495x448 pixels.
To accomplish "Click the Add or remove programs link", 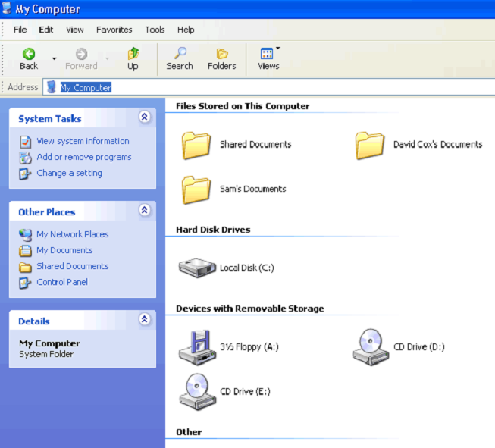I will tap(84, 157).
